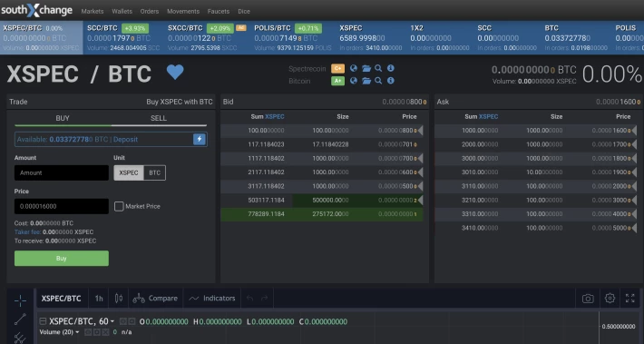Image resolution: width=644 pixels, height=344 pixels.
Task: Change the candlestick chart style icon
Action: (x=119, y=299)
